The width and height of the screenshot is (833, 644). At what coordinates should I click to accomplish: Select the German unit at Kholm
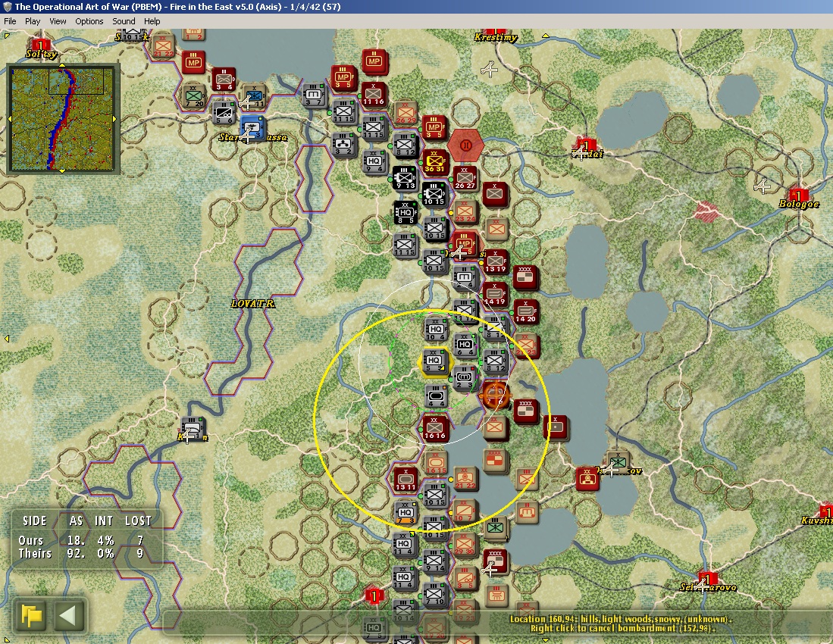tap(193, 428)
